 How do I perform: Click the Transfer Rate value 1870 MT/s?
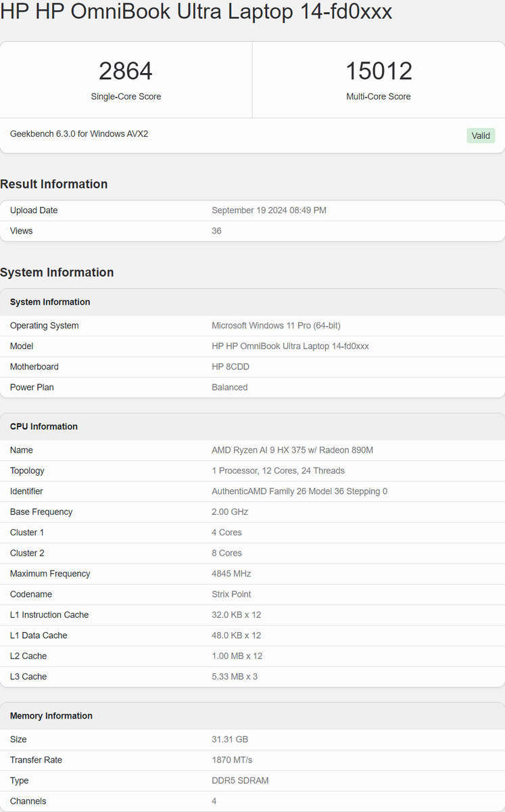pyautogui.click(x=232, y=760)
